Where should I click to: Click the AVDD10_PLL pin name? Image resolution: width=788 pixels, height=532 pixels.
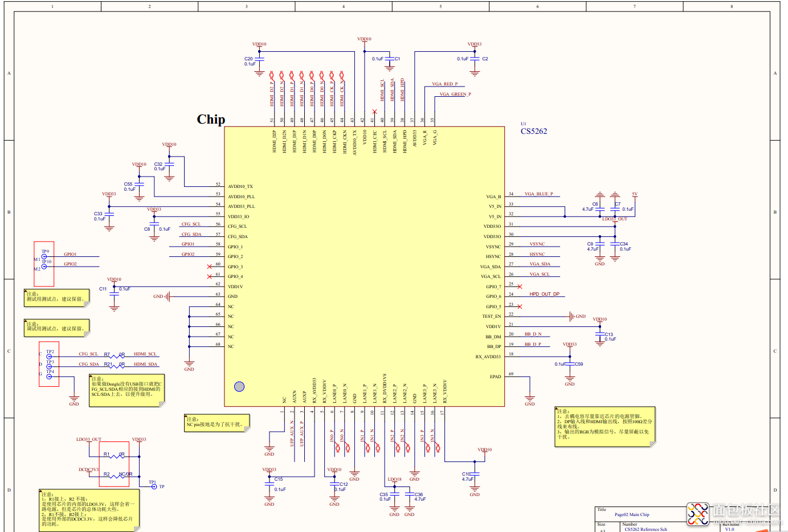(242, 197)
